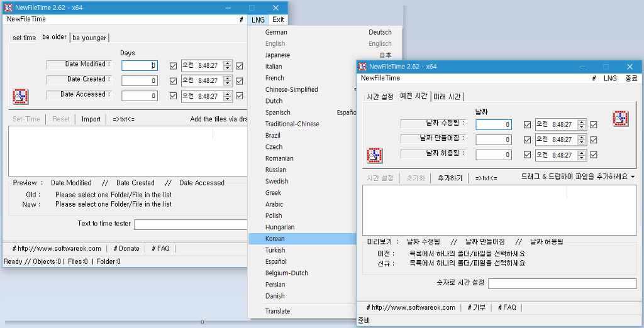Click the icon at top-right of Korean window panel

coord(620,119)
